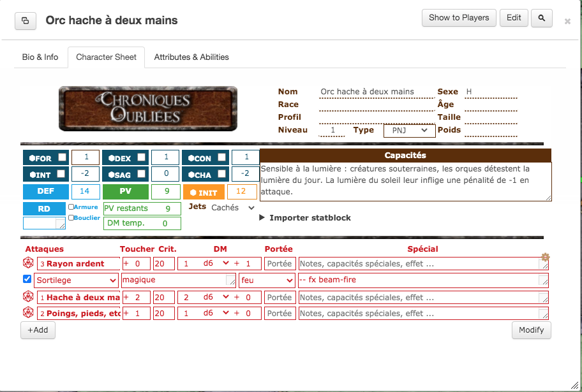Viewport: 582px width, 392px height.
Task: Click the magnifier search button
Action: (x=542, y=18)
